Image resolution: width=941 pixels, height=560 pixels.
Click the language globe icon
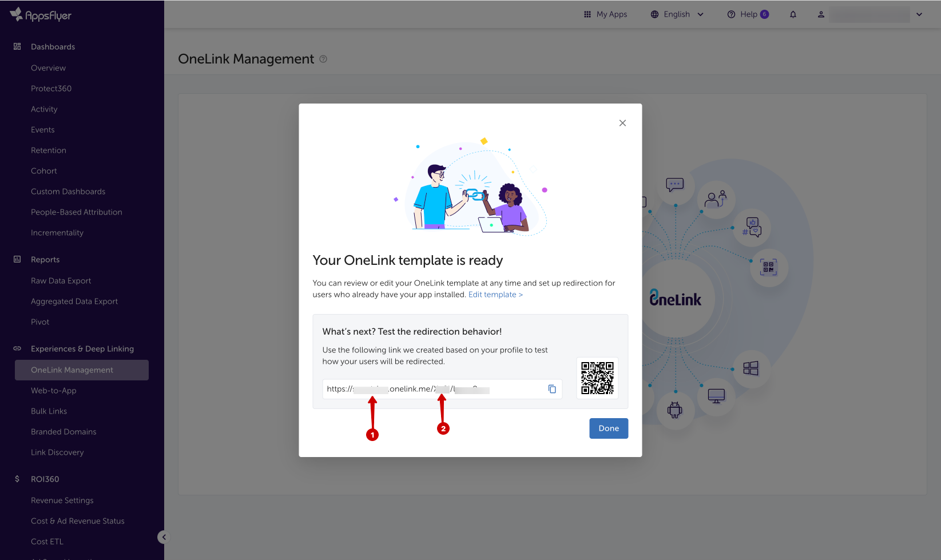[x=654, y=14]
